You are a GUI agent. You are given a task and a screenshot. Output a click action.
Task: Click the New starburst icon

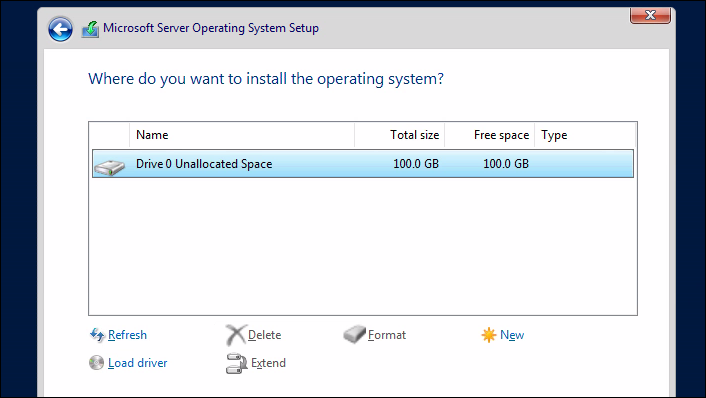(x=489, y=335)
